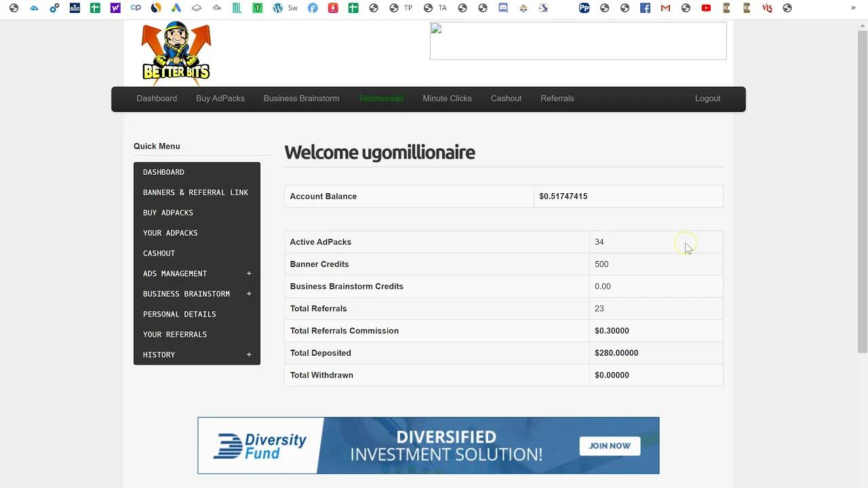Image resolution: width=868 pixels, height=488 pixels.
Task: Open the TA bookmark
Action: coord(435,8)
